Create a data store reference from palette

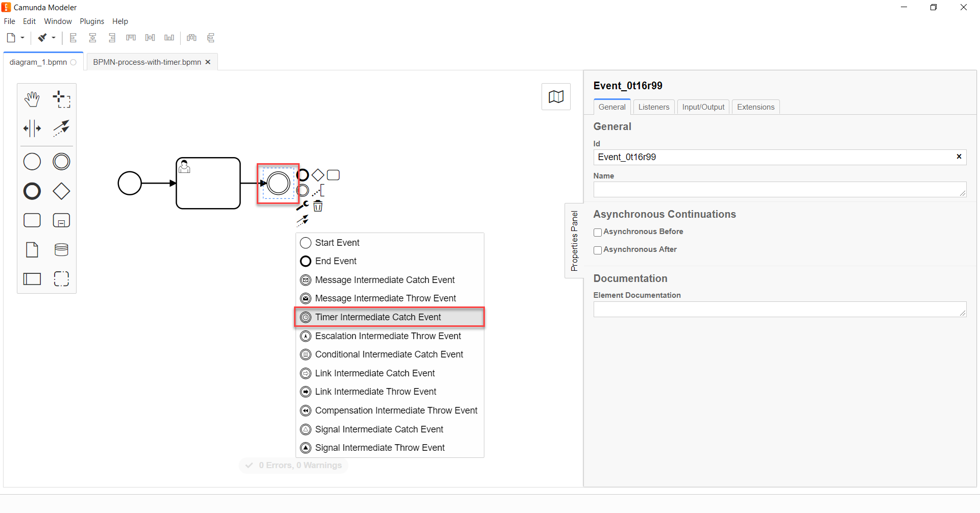click(62, 250)
